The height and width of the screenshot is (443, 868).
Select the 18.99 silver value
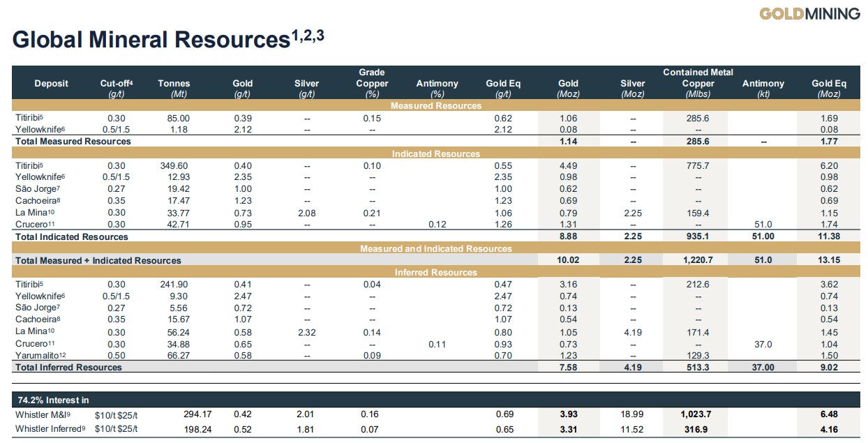pos(633,414)
